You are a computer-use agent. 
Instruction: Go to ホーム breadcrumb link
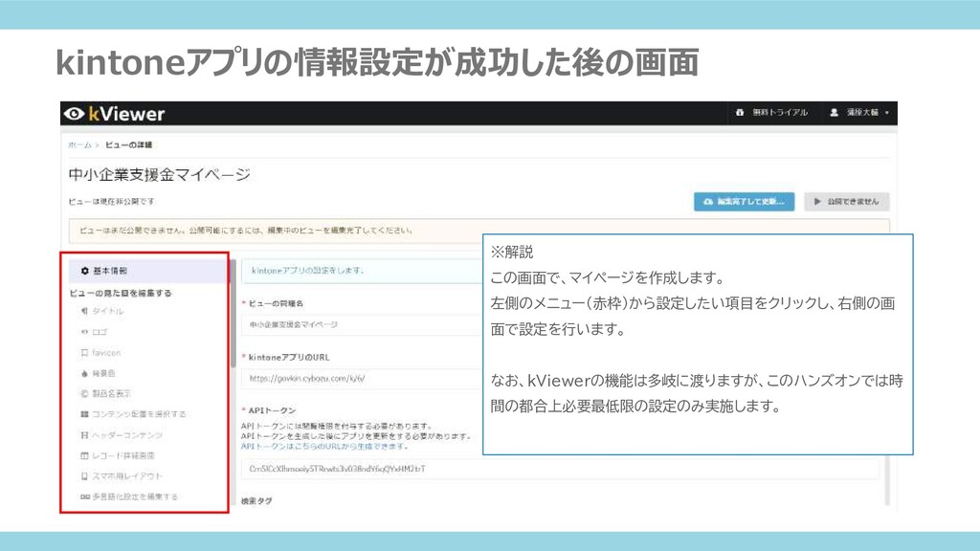pos(79,145)
